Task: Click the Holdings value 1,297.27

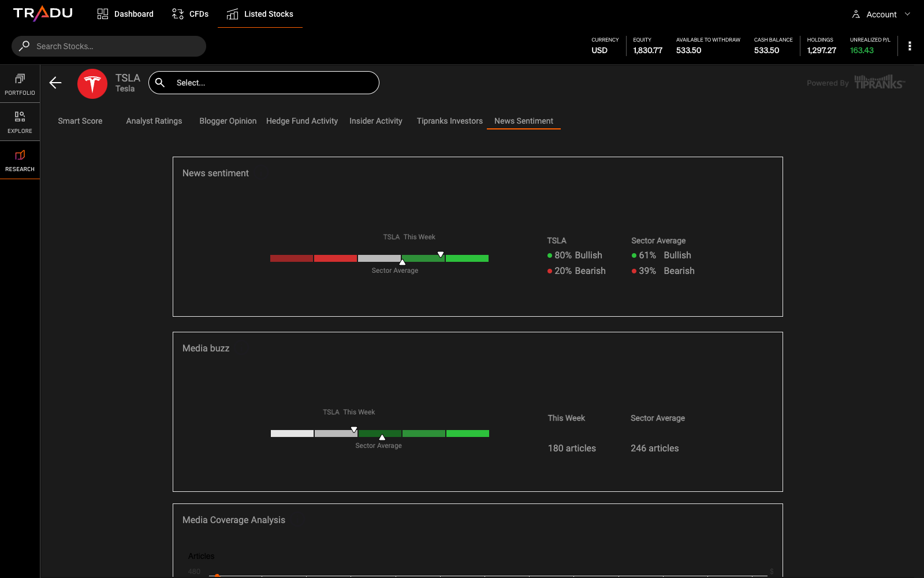Action: pyautogui.click(x=822, y=50)
